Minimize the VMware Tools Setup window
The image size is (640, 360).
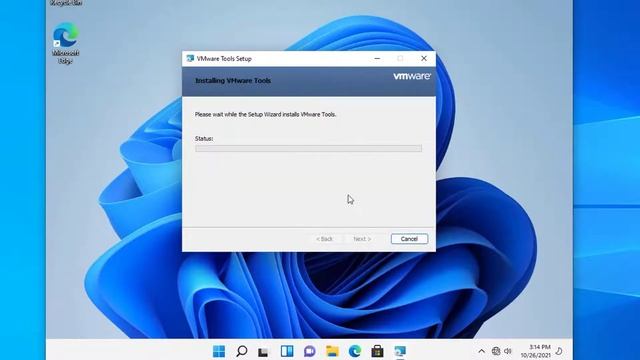coord(377,59)
